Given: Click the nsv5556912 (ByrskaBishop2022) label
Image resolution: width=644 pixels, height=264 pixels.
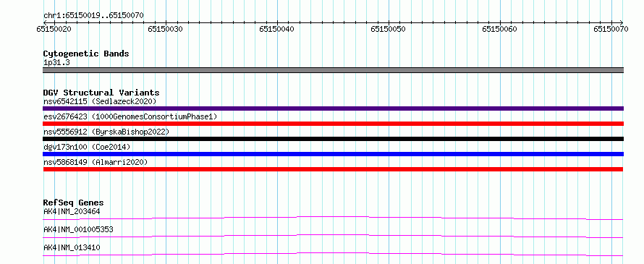Looking at the screenshot, I should coord(106,132).
